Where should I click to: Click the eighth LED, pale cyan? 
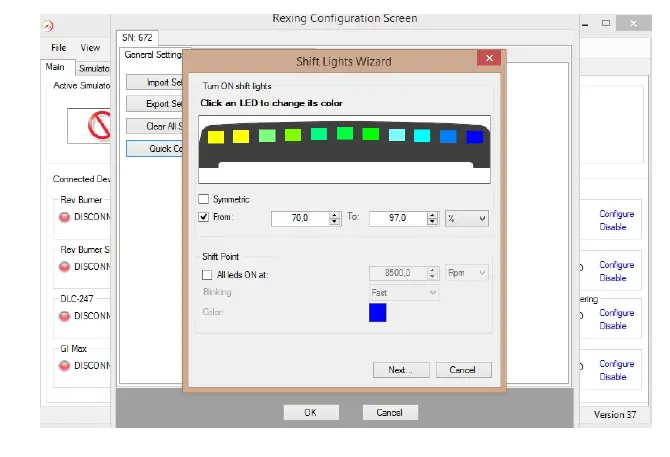coord(397,135)
